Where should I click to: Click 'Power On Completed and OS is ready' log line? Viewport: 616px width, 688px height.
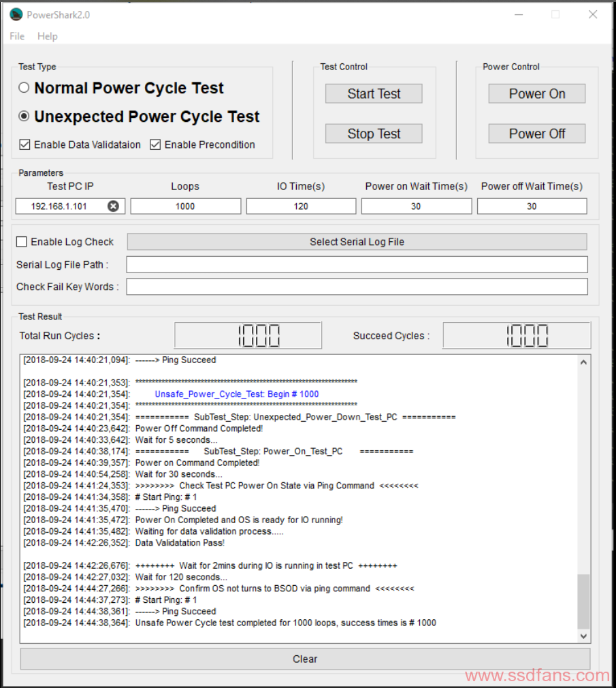coord(239,520)
